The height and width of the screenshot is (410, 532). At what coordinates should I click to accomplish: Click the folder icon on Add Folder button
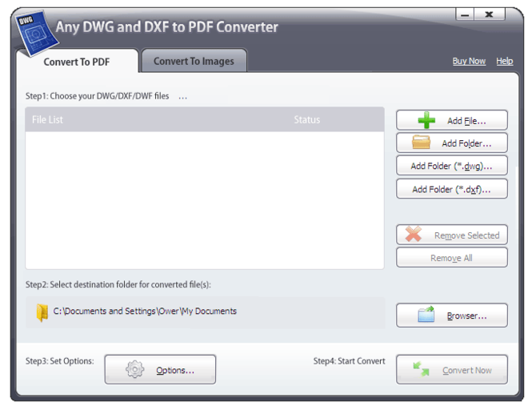[421, 143]
